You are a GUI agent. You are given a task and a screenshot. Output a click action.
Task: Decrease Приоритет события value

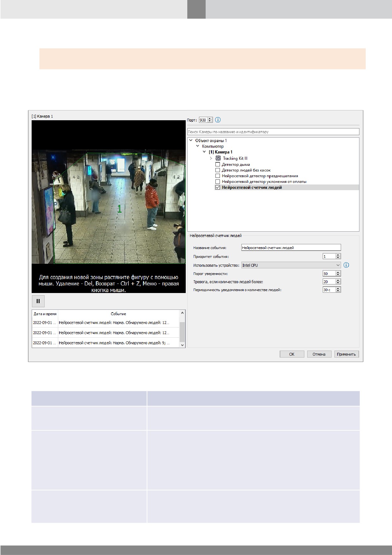click(x=338, y=258)
